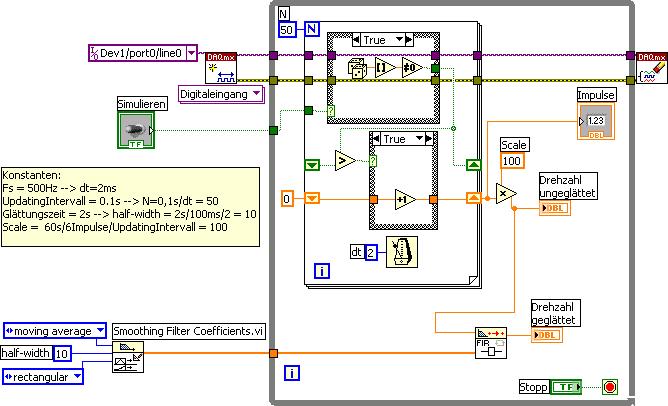Click the For Loop iteration terminal i
Image resolution: width=668 pixels, height=406 pixels.
(x=322, y=271)
